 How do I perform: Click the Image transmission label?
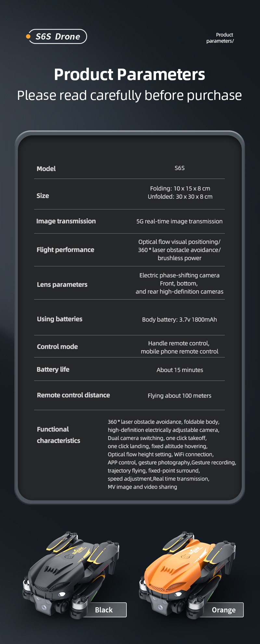[x=66, y=221]
